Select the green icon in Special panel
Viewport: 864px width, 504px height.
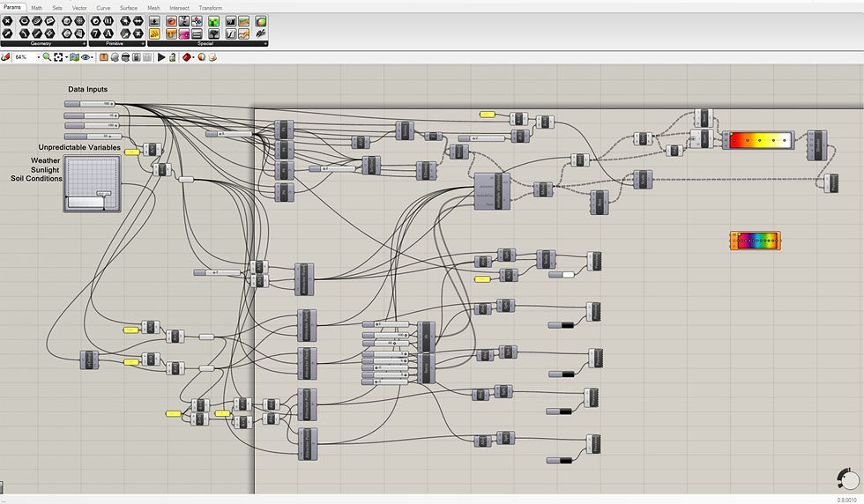point(213,21)
